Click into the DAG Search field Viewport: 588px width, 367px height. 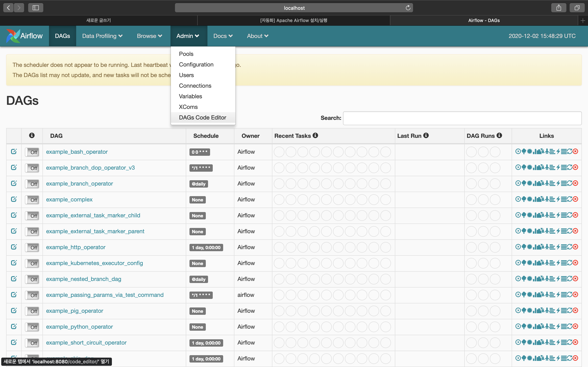coord(462,118)
